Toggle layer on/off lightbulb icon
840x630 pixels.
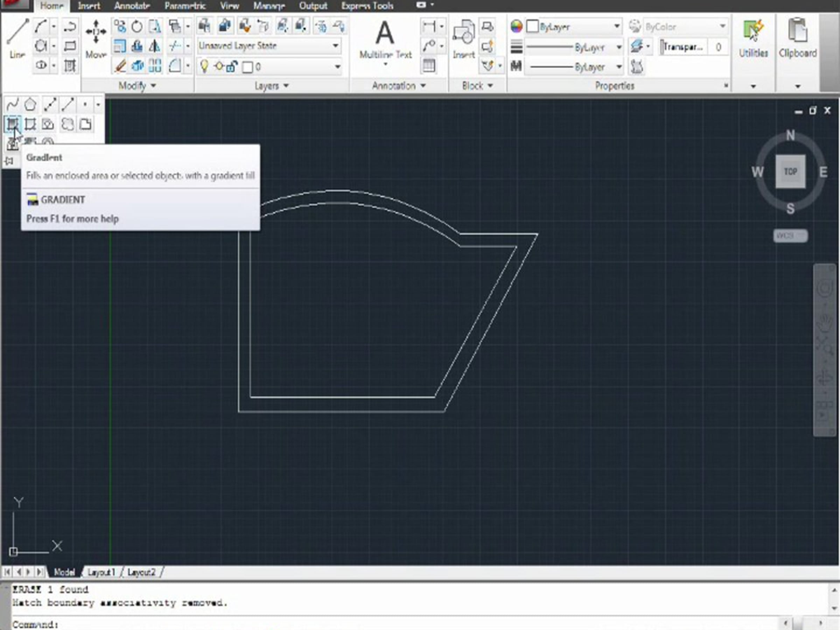coord(204,66)
